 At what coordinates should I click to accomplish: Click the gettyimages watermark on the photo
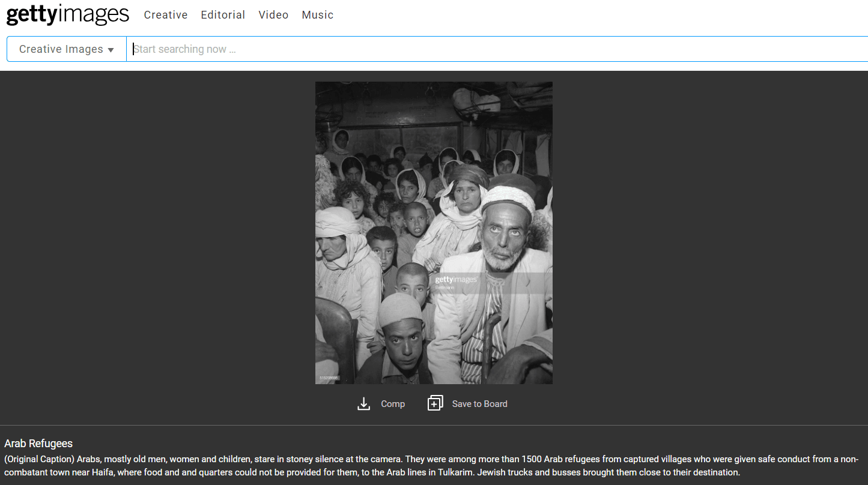point(455,280)
